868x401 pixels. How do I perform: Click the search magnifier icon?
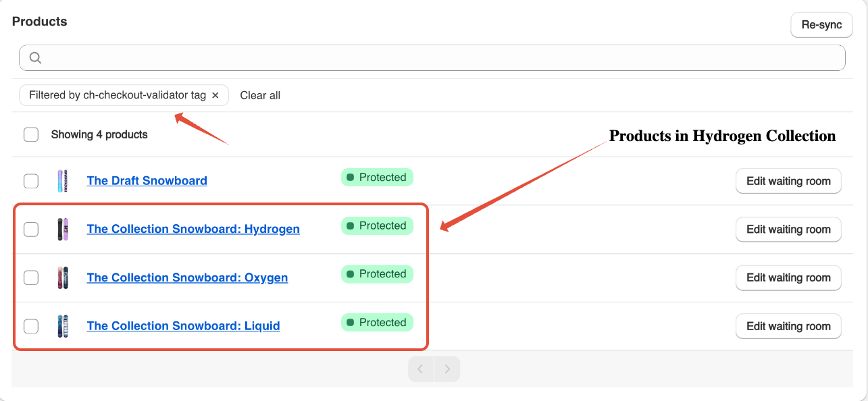pyautogui.click(x=35, y=58)
